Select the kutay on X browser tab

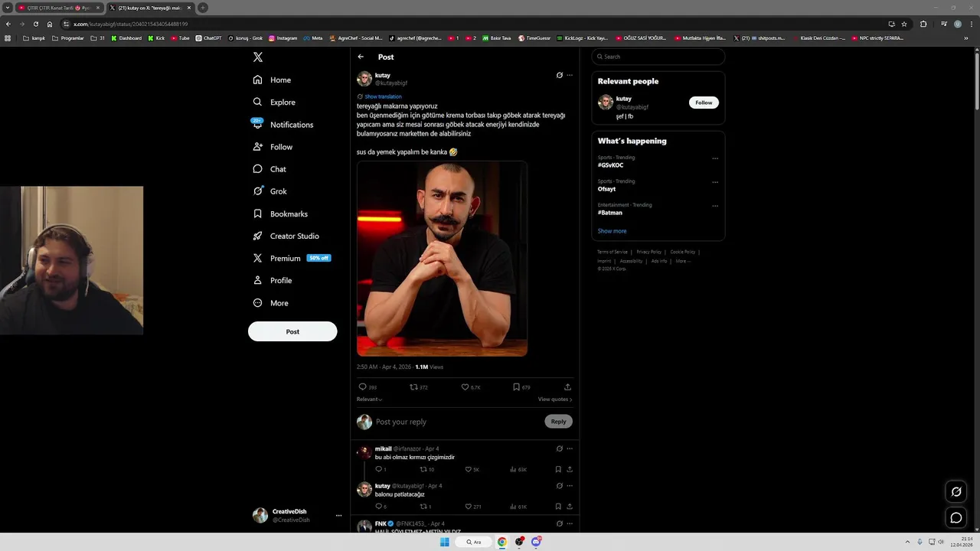[x=150, y=8]
